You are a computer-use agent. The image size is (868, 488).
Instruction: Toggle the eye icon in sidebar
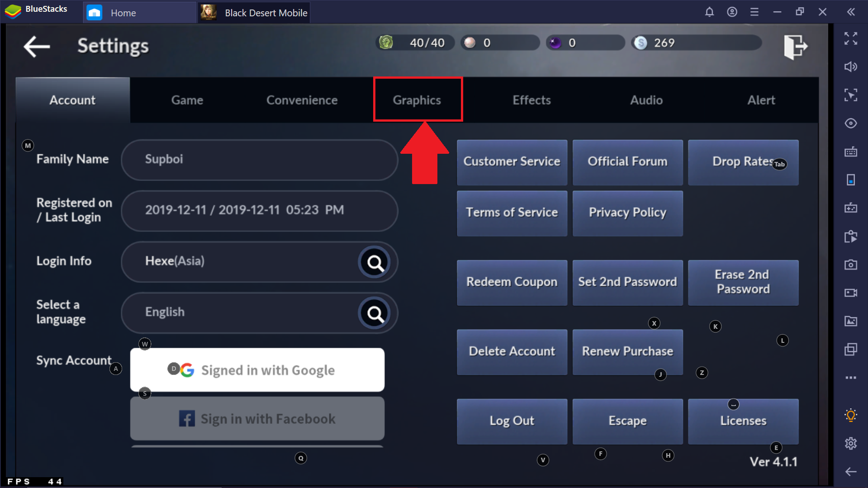pyautogui.click(x=851, y=123)
